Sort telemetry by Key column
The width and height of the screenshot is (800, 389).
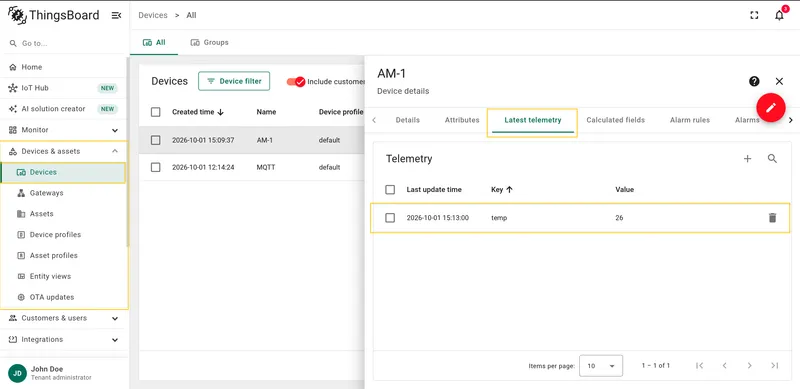coord(502,190)
